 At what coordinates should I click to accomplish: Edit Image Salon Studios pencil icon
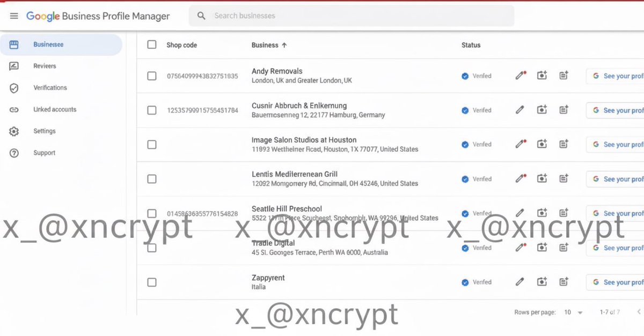click(x=519, y=144)
